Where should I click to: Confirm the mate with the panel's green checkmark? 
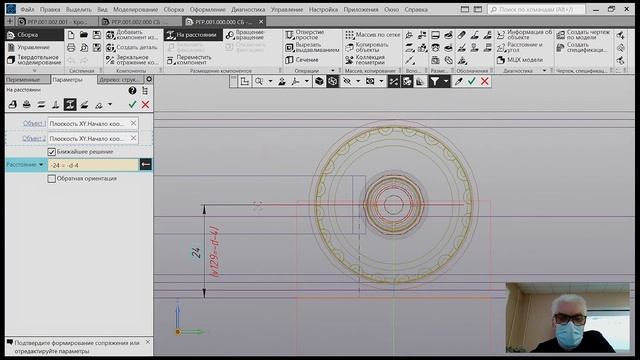(132, 105)
